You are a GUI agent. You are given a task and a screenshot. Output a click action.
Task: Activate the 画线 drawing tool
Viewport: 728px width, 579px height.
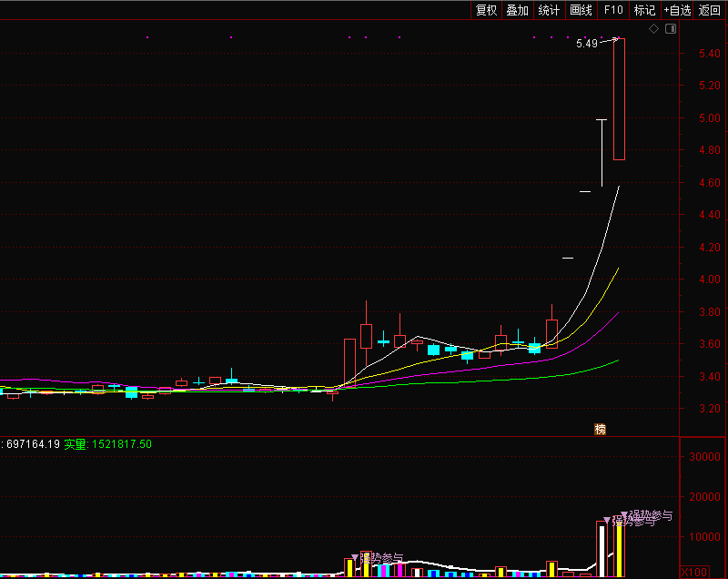pyautogui.click(x=581, y=10)
